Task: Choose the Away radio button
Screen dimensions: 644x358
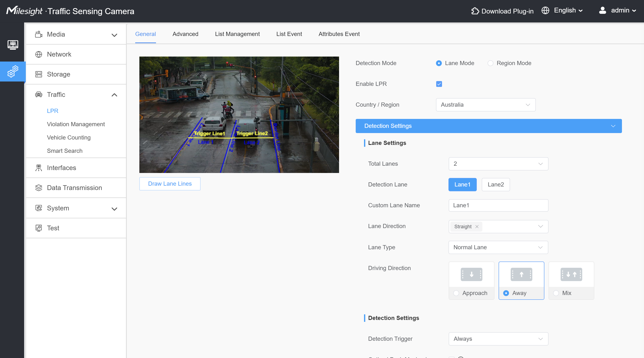Action: coord(506,293)
